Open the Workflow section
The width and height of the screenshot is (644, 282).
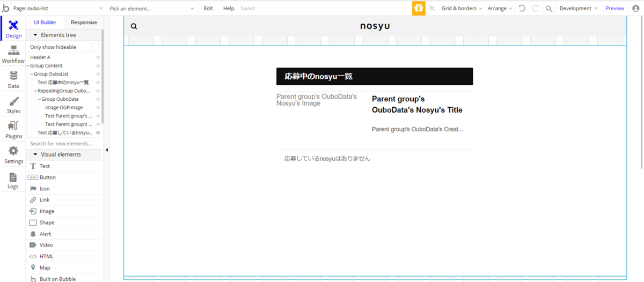pyautogui.click(x=13, y=55)
